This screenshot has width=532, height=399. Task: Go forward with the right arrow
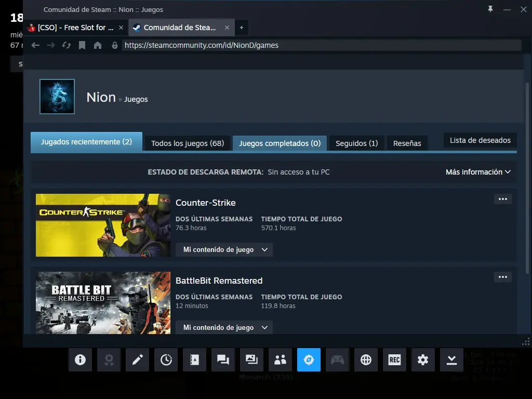click(x=51, y=45)
